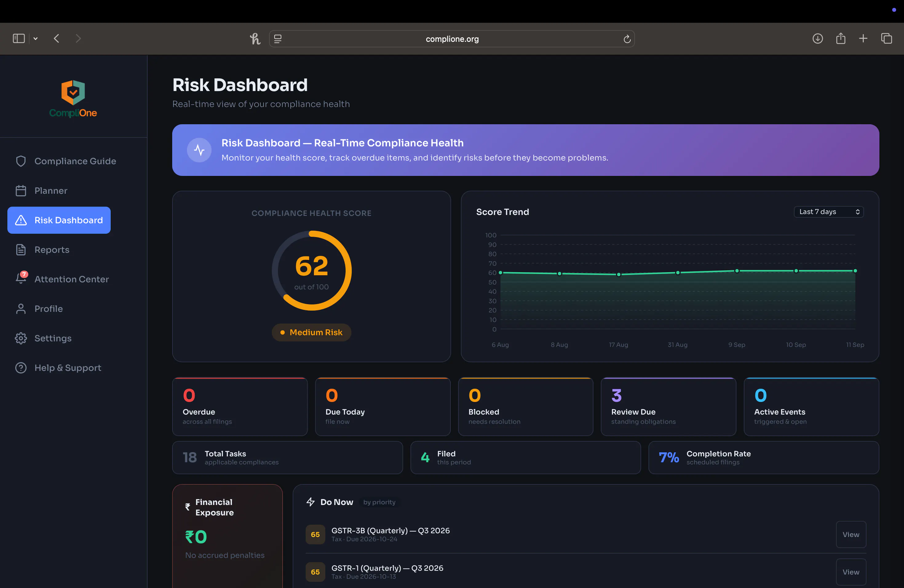View the GSTR-1 (Quarterly) Q3 2026 task
The width and height of the screenshot is (904, 588).
point(851,572)
